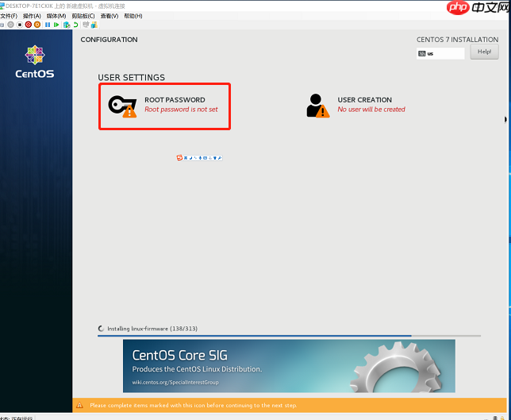Click the grey enhanced session monitor icon
Screen dimensions: 511x420
[x=86, y=25]
